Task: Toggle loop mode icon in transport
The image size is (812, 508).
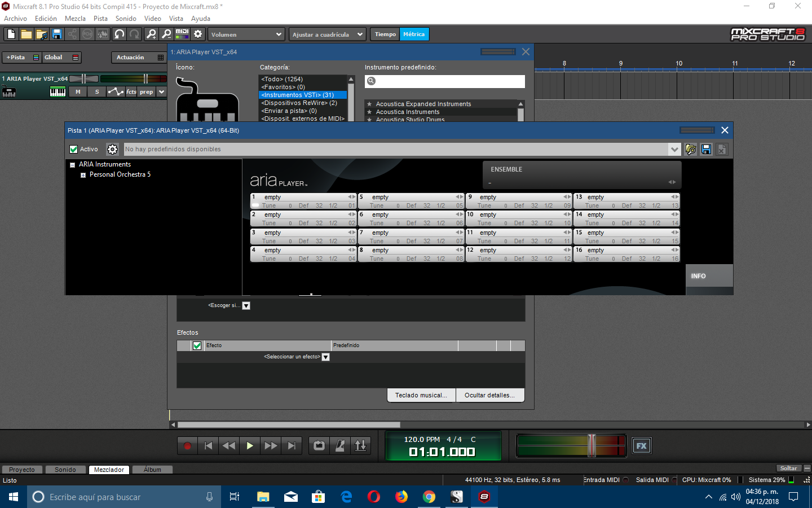Action: point(319,446)
